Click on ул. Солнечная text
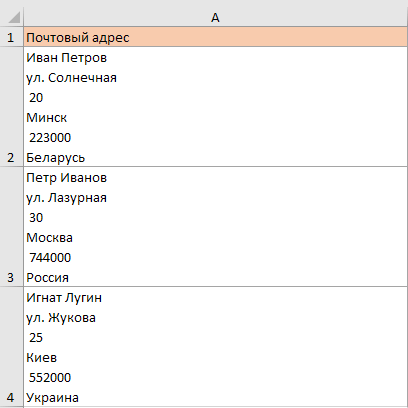 click(72, 78)
